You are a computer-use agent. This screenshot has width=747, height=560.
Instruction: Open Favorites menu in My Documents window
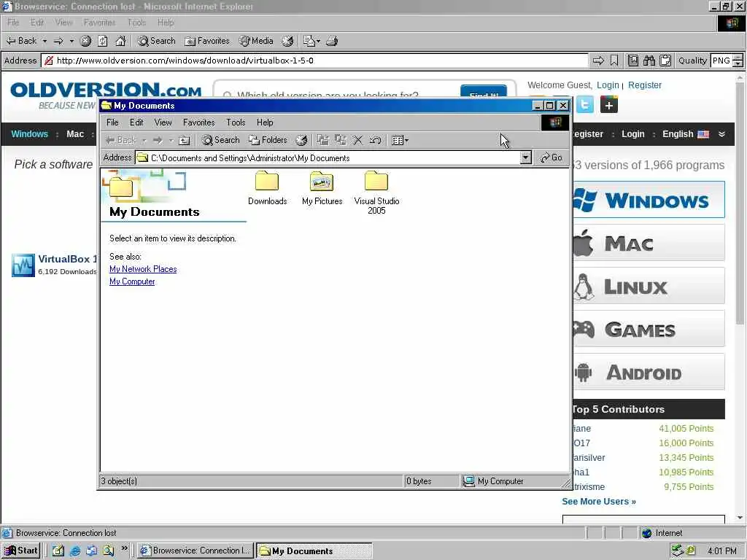(x=198, y=122)
